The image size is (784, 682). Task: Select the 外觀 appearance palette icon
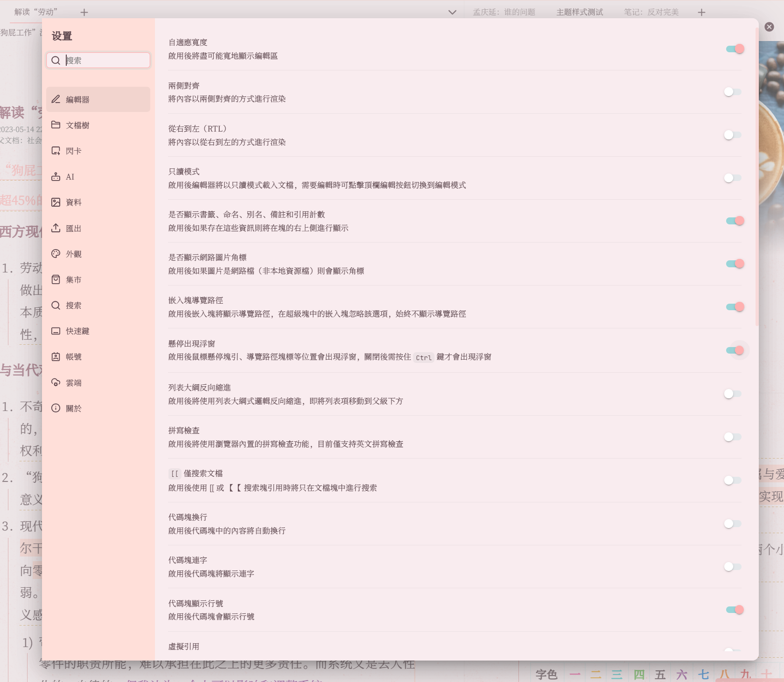[x=56, y=254]
